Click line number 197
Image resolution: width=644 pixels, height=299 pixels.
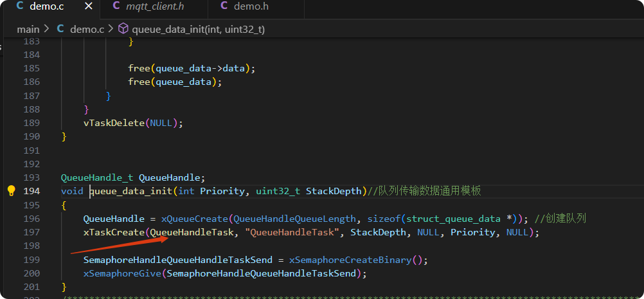(31, 232)
